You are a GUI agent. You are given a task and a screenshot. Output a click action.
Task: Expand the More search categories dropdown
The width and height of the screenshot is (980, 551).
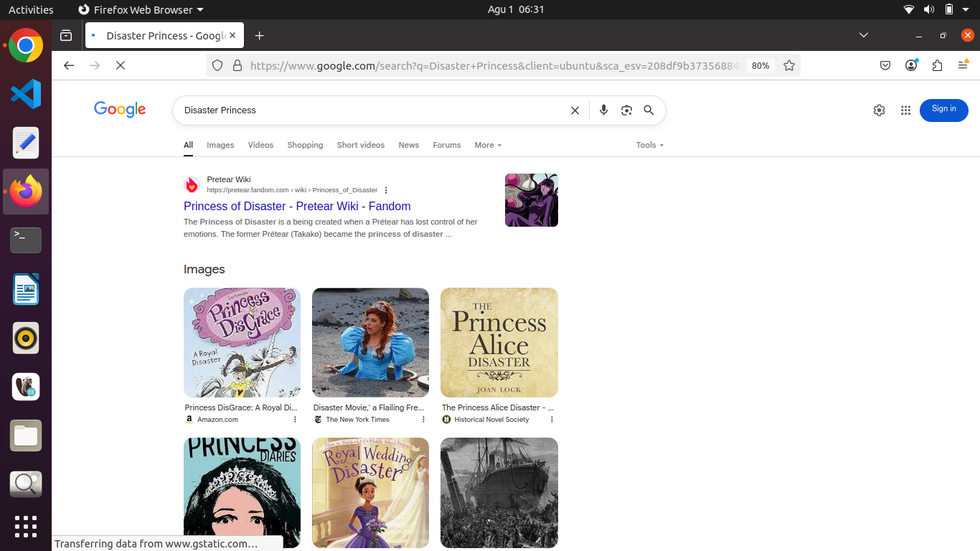click(487, 145)
